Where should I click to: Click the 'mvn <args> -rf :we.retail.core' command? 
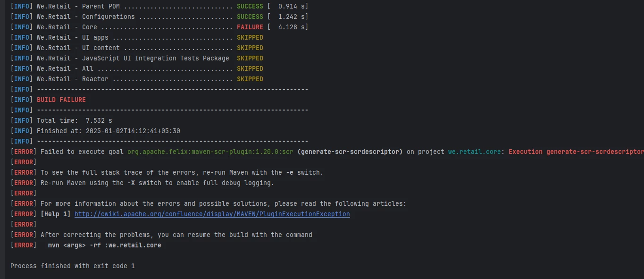[105, 245]
